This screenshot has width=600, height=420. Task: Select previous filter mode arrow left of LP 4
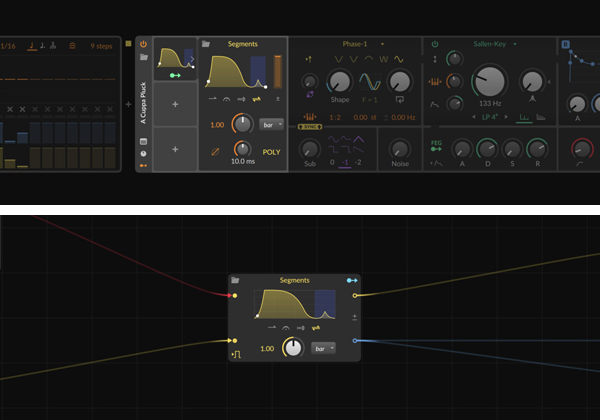pos(474,117)
